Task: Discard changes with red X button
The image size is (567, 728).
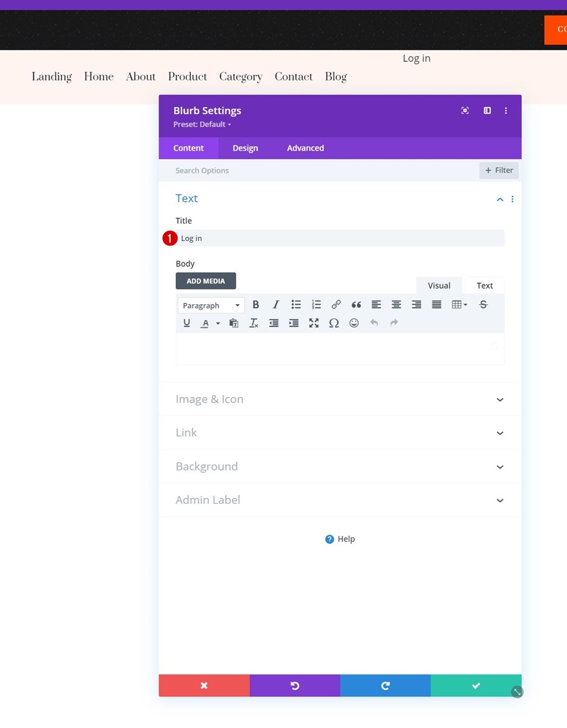Action: point(204,685)
